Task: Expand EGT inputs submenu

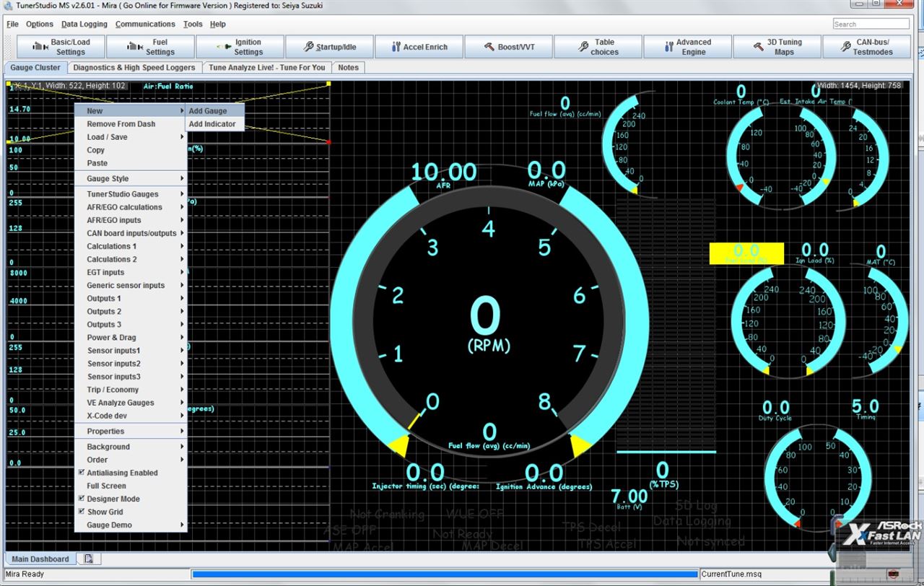Action: click(131, 272)
